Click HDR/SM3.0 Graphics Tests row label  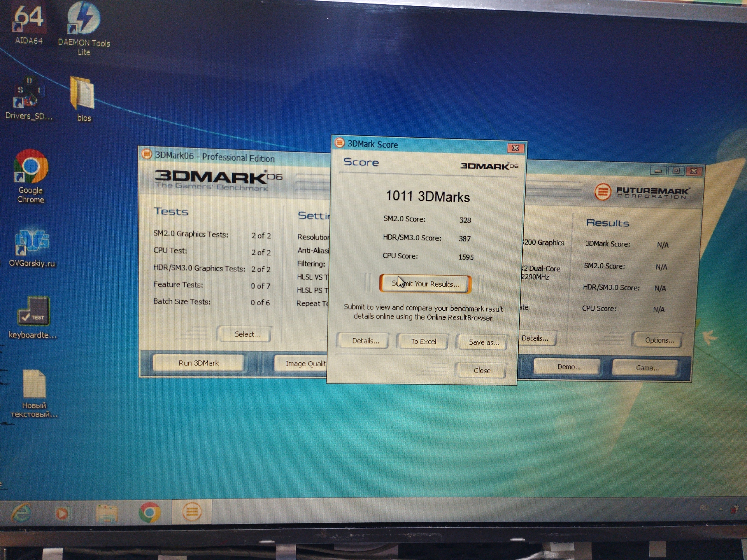click(199, 268)
